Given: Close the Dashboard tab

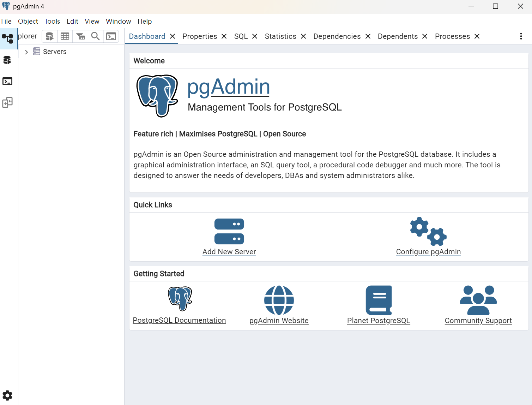Looking at the screenshot, I should coord(173,36).
